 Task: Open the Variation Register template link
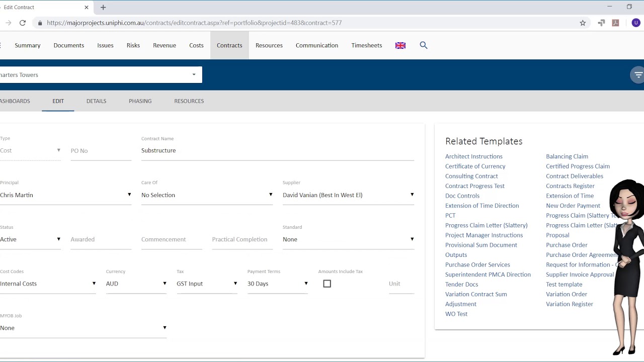(569, 304)
